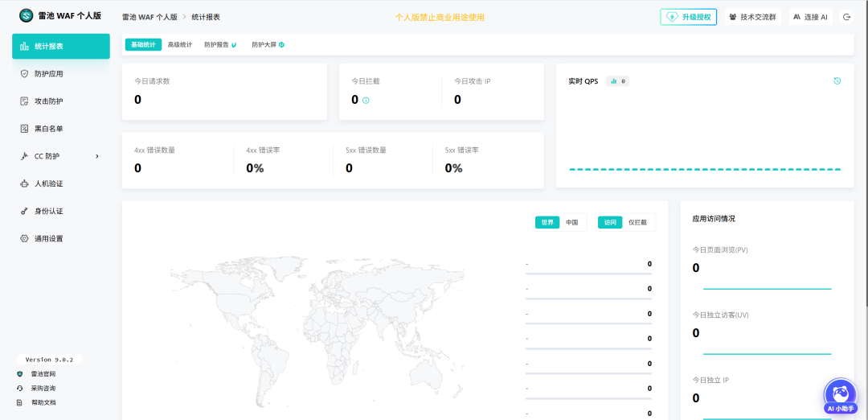Select the 访问 data toggle
This screenshot has height=420, width=868.
tap(610, 222)
